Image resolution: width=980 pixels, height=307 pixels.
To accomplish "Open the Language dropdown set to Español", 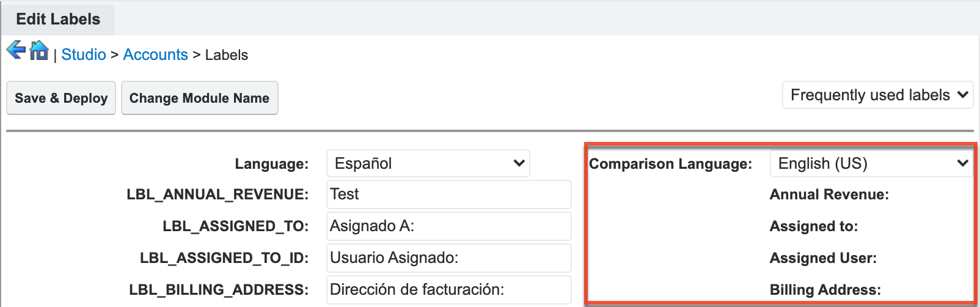I will tap(428, 164).
